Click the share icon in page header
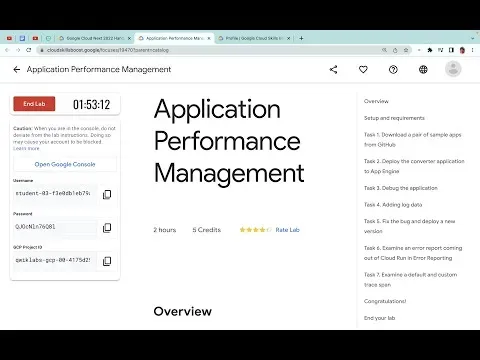Viewport: 480px width, 360px height. [x=333, y=69]
